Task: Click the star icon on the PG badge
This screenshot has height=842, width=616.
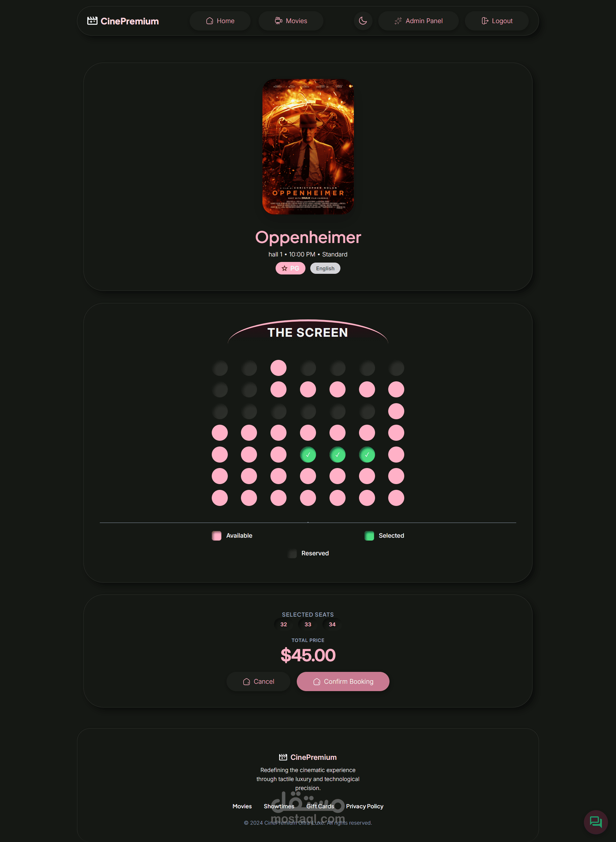Action: [x=285, y=268]
